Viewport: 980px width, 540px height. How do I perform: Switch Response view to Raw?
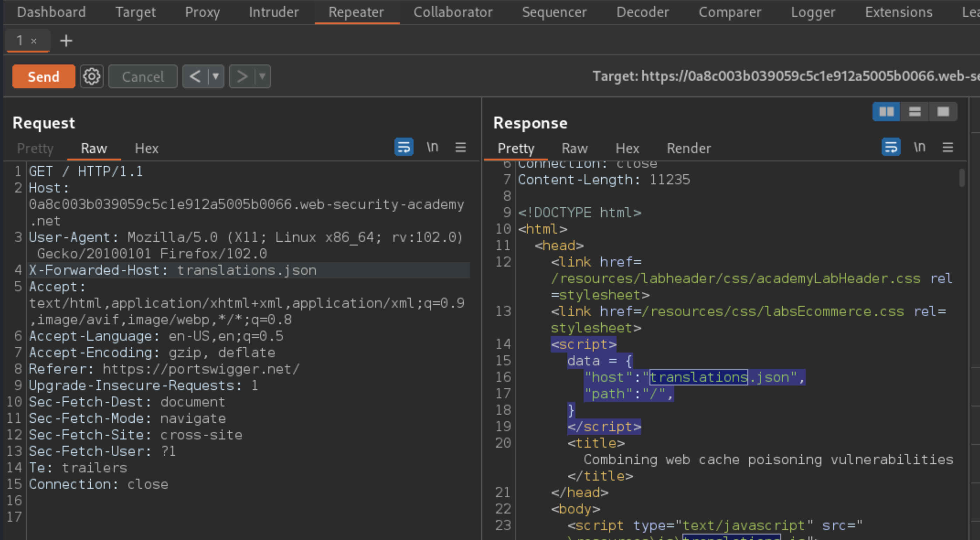pyautogui.click(x=575, y=148)
